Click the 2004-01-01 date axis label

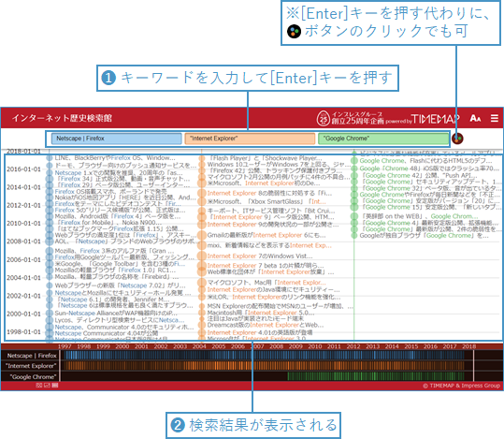23,277
